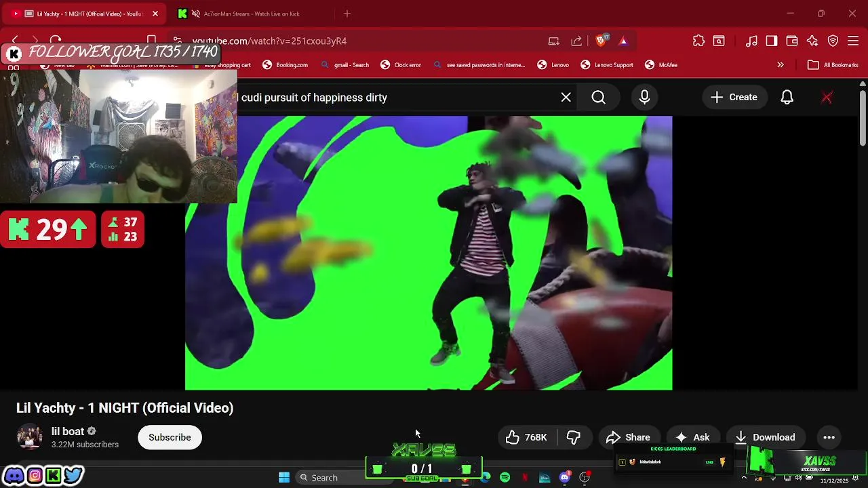Click the YouTube search magnifier button
The width and height of the screenshot is (868, 488).
pyautogui.click(x=599, y=97)
